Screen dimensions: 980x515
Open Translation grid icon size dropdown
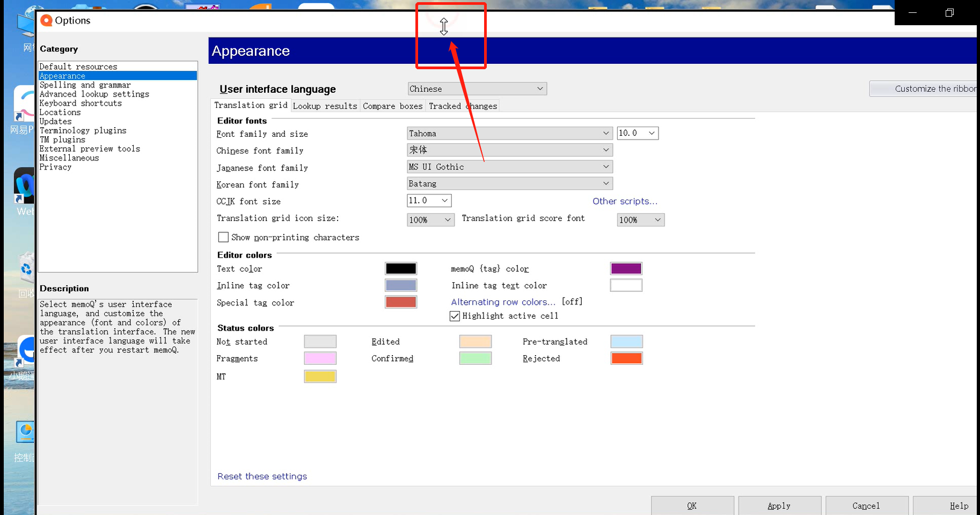pos(431,220)
